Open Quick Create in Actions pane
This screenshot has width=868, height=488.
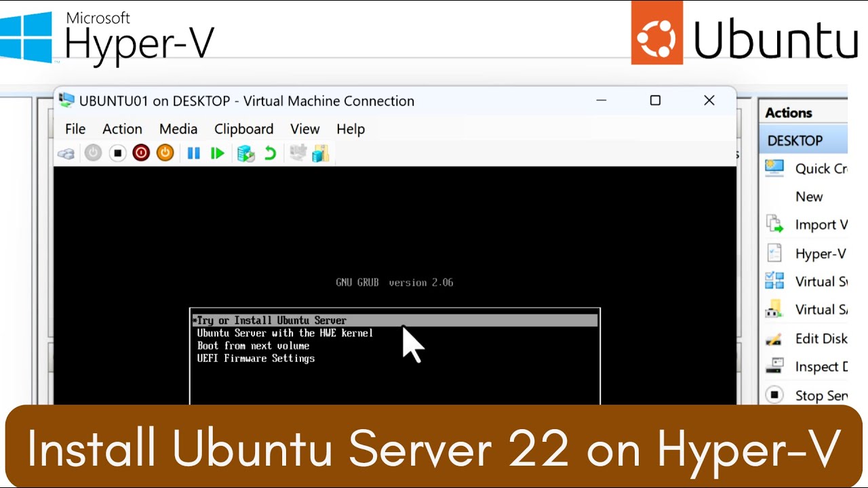[x=821, y=169]
